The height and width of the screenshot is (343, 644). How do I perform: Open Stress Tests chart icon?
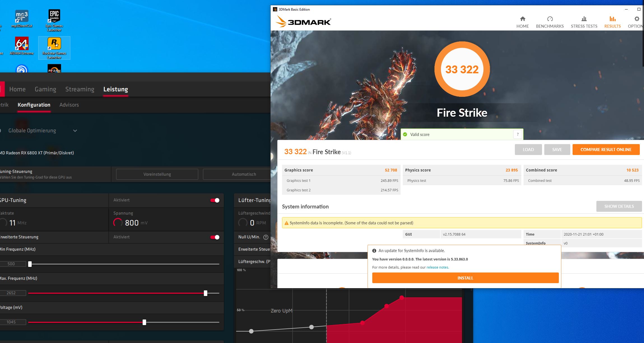[584, 19]
